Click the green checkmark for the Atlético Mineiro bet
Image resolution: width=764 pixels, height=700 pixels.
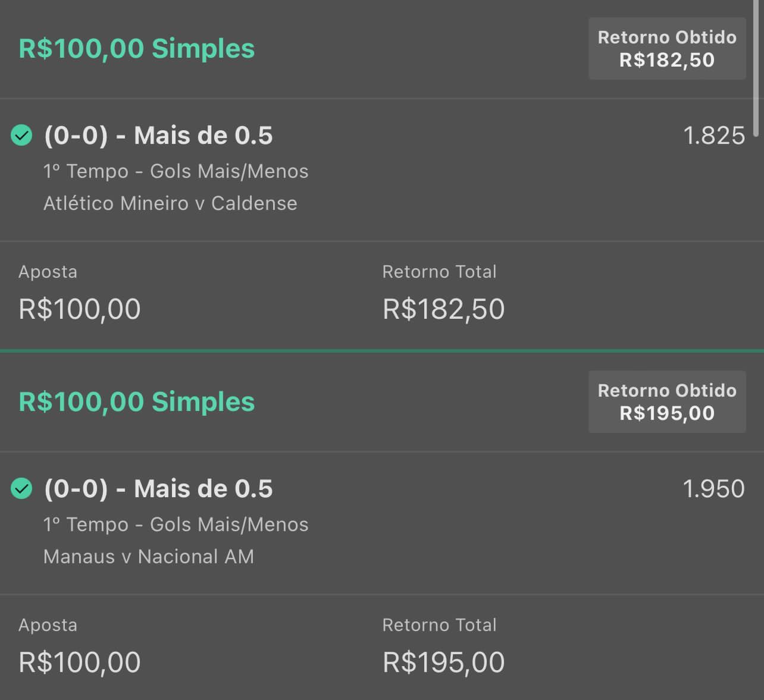(21, 136)
